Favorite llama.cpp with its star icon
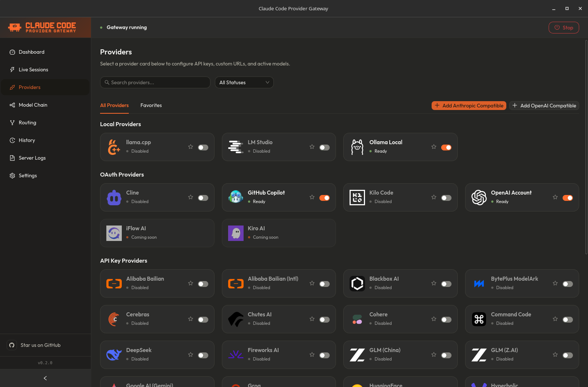Image resolution: width=588 pixels, height=387 pixels. pos(191,147)
